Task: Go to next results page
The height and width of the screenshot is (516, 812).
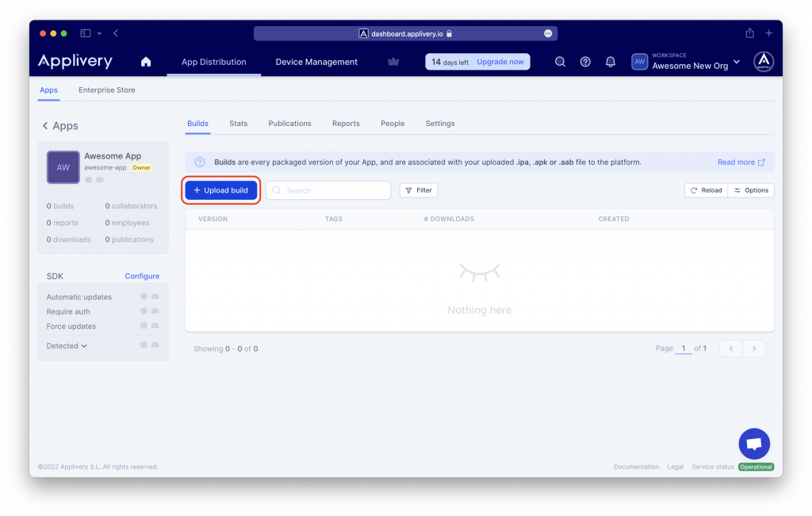Action: point(754,349)
